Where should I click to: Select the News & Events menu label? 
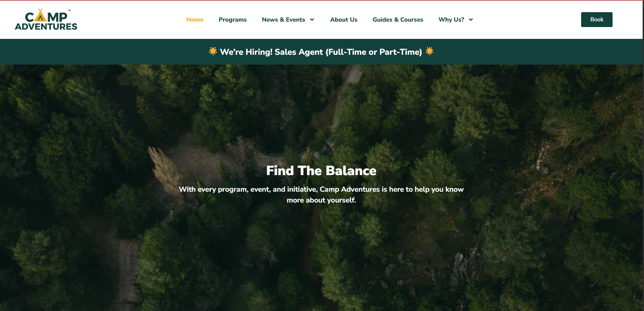[283, 20]
